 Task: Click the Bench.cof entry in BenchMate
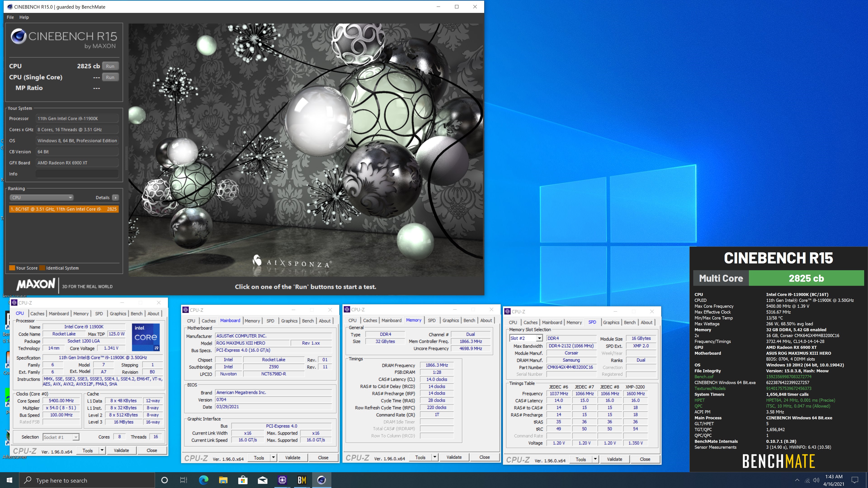coord(704,377)
